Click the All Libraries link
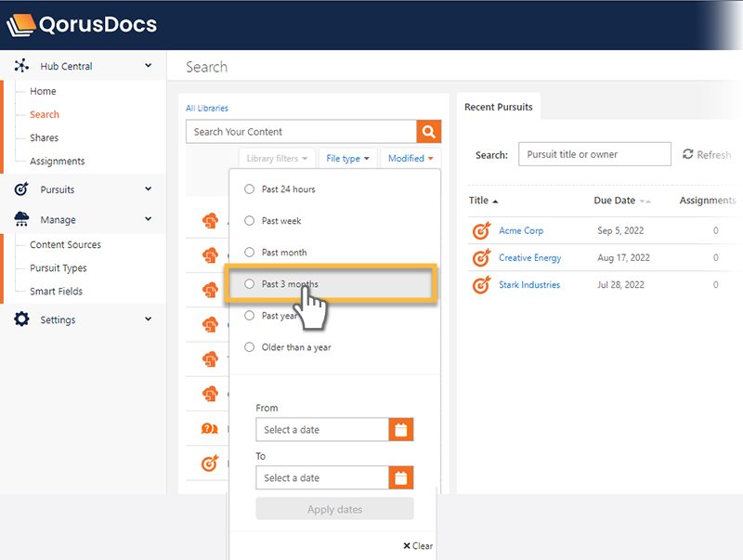Screen dimensions: 743x560 pyautogui.click(x=207, y=108)
